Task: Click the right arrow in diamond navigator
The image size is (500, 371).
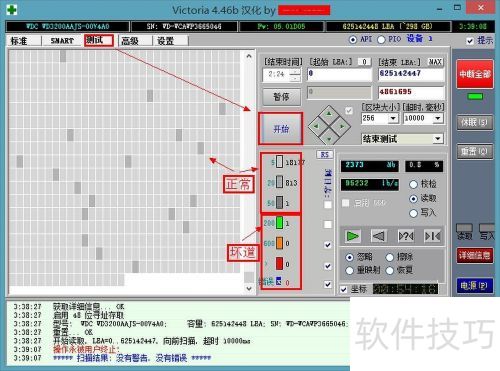Action: tap(342, 126)
